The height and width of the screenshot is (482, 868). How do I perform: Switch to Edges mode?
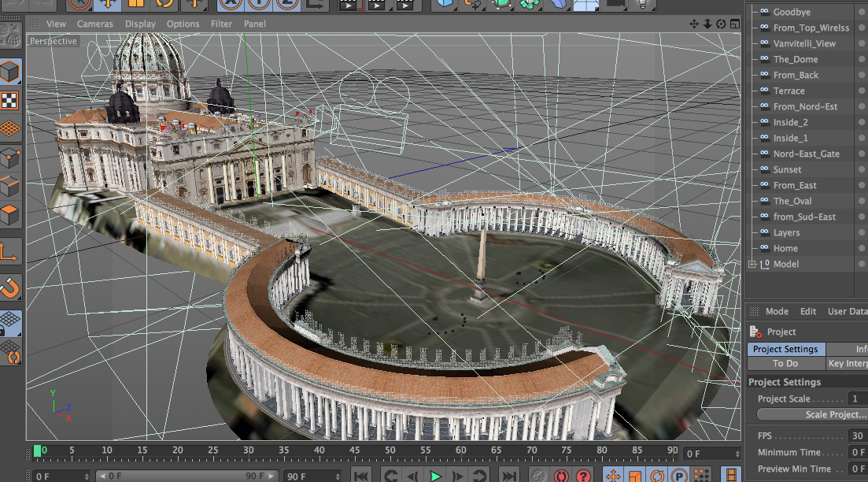tap(10, 186)
